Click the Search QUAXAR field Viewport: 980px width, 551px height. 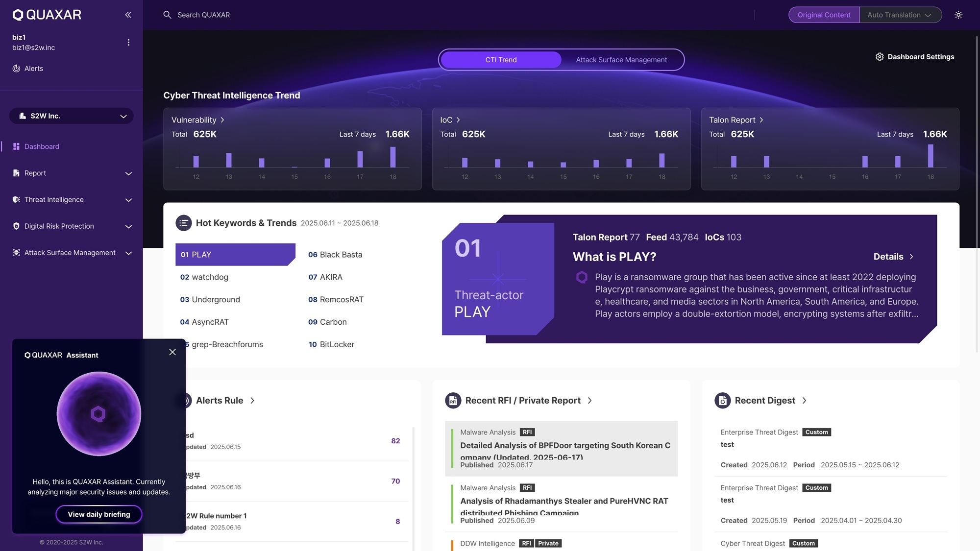coord(203,15)
